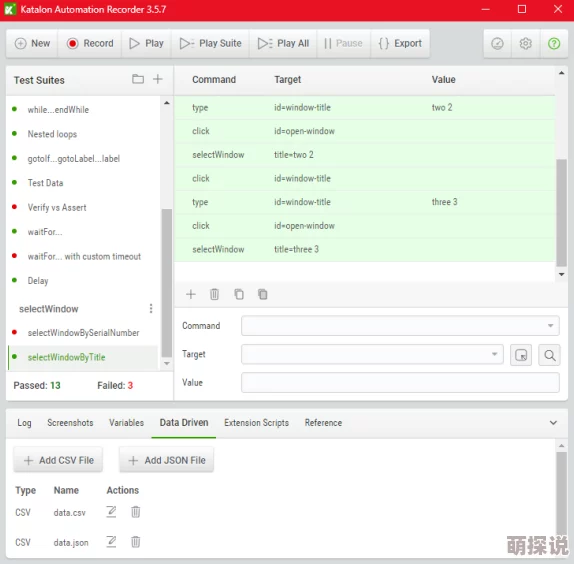Click the Katalon logo in title bar
The image size is (574, 564).
click(x=10, y=9)
